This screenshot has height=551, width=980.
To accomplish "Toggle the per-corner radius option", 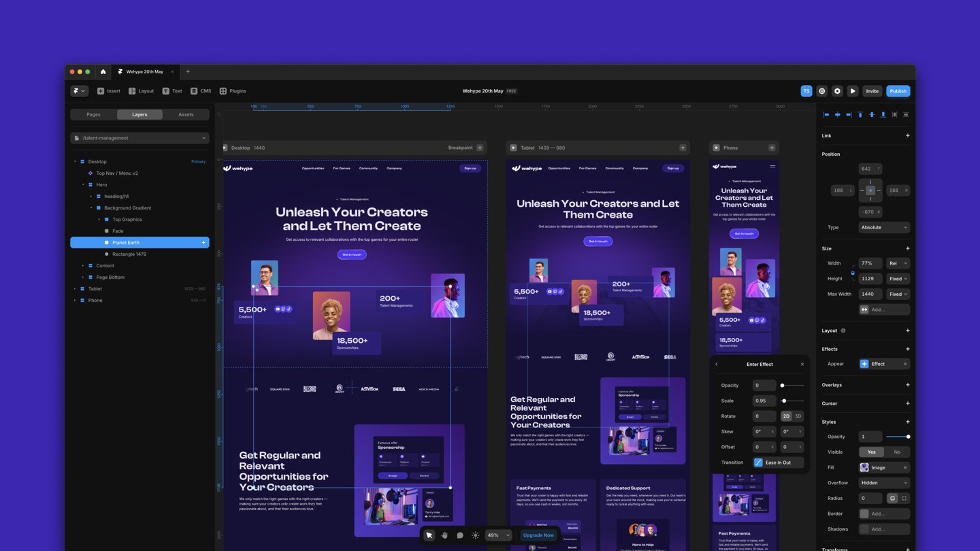I will coord(904,499).
